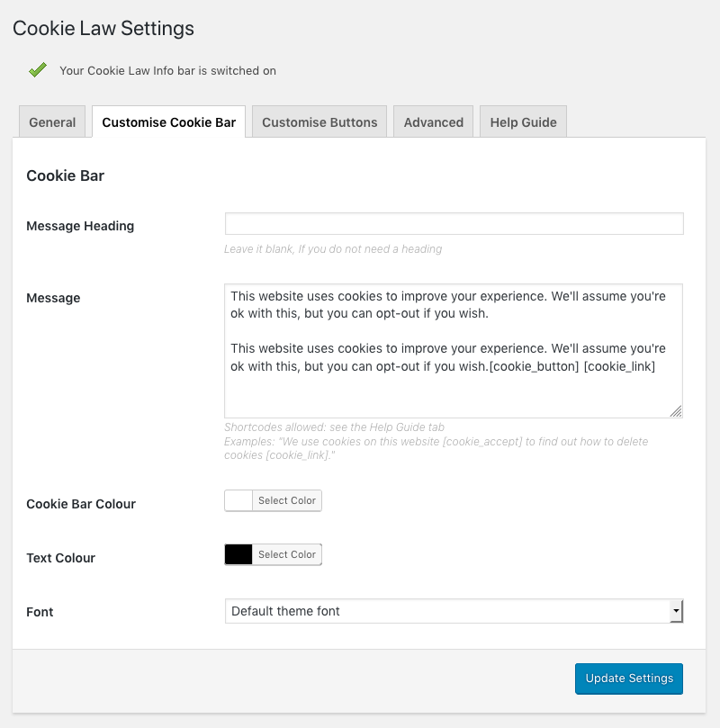Click the Cookie Law Settings page title
This screenshot has height=728, width=720.
pos(103,29)
